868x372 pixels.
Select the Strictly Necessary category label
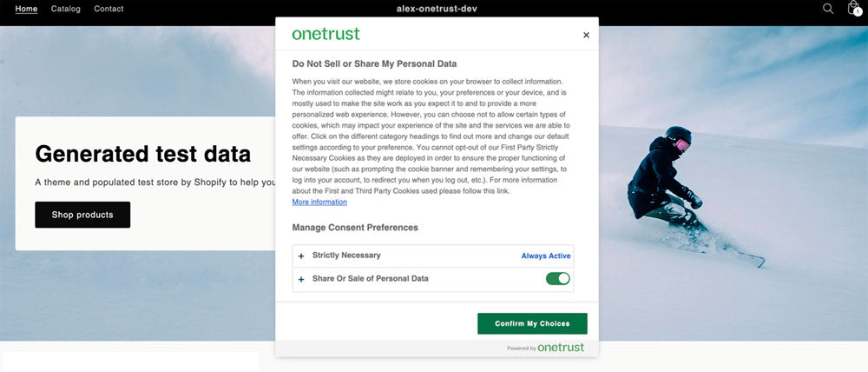[x=346, y=256]
